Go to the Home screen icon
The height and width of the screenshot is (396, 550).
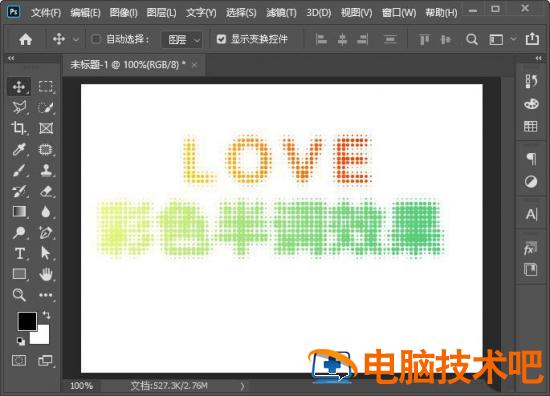[26, 39]
